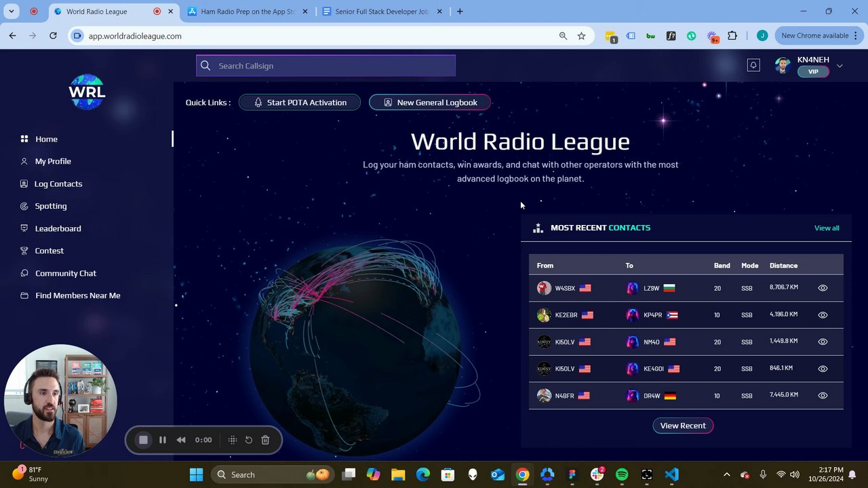Open the tab search dropdown
This screenshot has height=488, width=868.
point(12,12)
